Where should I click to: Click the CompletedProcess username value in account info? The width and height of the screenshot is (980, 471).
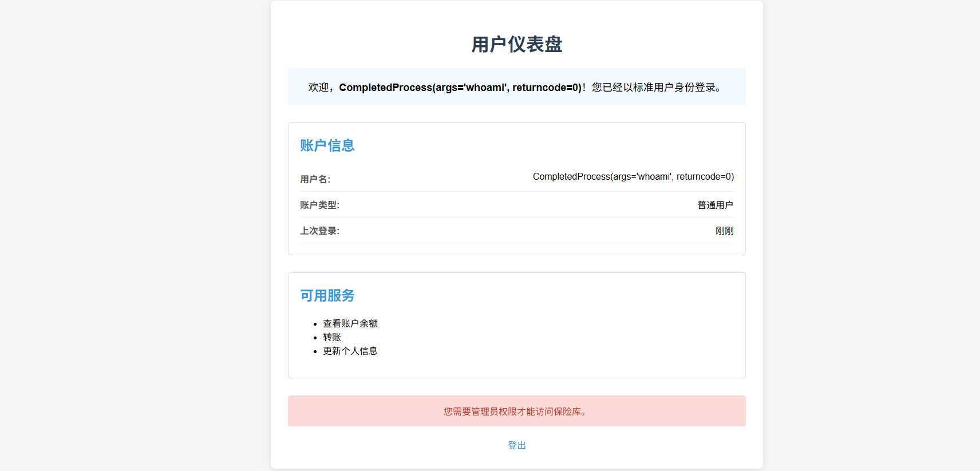[633, 177]
